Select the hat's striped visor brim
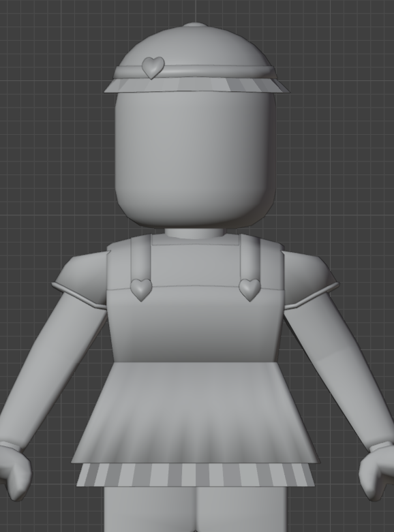The image size is (394, 532). [x=197, y=85]
